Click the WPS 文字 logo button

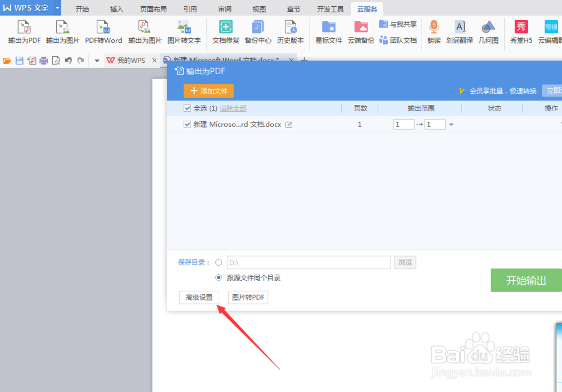tap(26, 8)
